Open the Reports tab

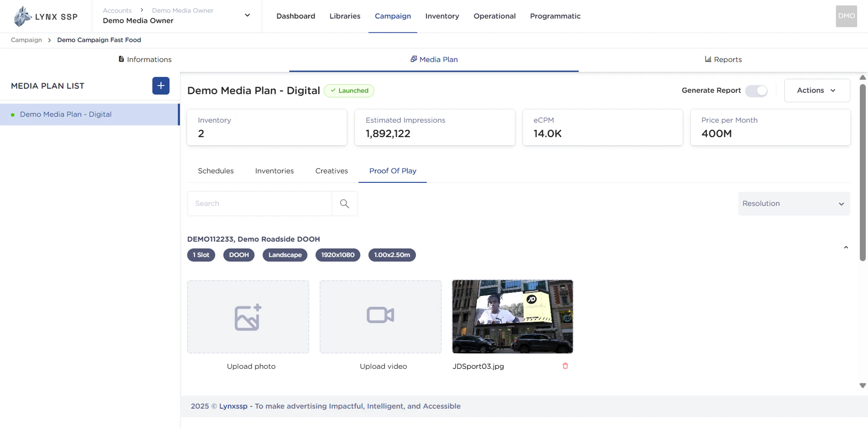click(x=723, y=60)
